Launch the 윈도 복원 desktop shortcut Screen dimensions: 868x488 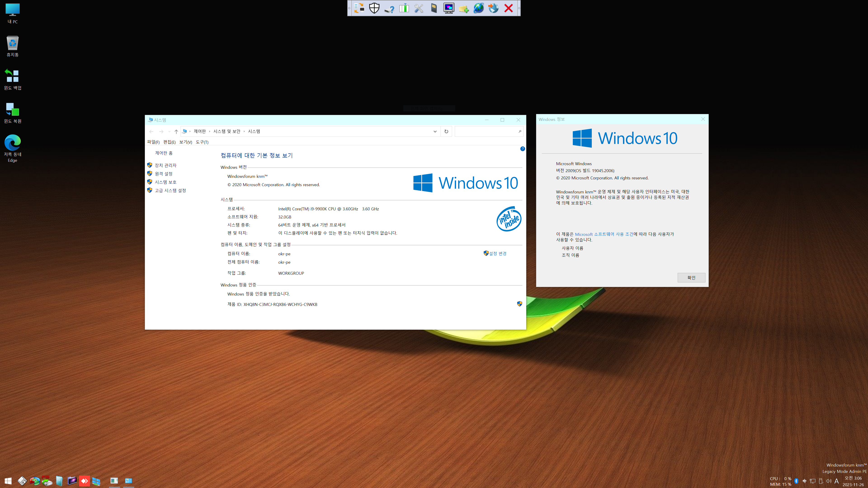click(x=12, y=113)
